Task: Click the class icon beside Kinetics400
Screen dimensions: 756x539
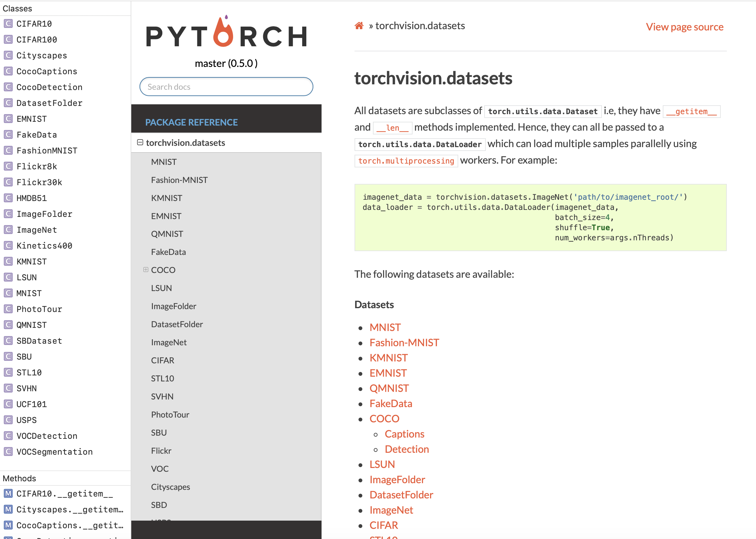Action: click(x=8, y=246)
